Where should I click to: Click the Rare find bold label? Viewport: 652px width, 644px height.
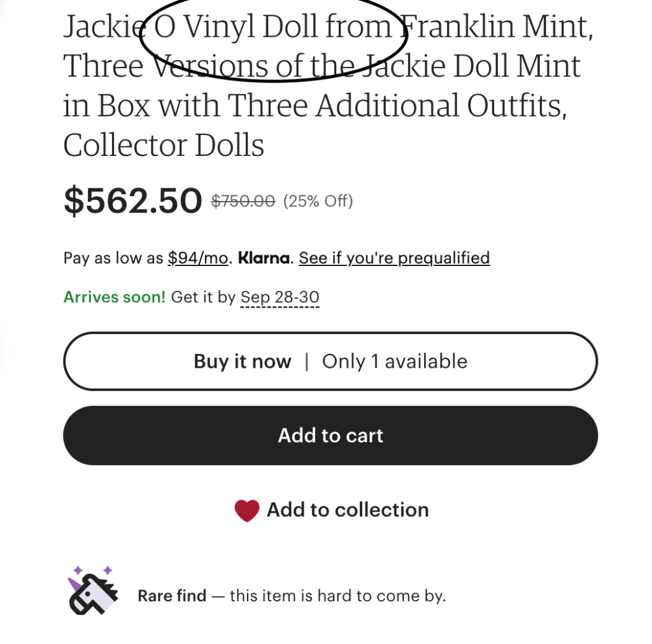tap(172, 596)
